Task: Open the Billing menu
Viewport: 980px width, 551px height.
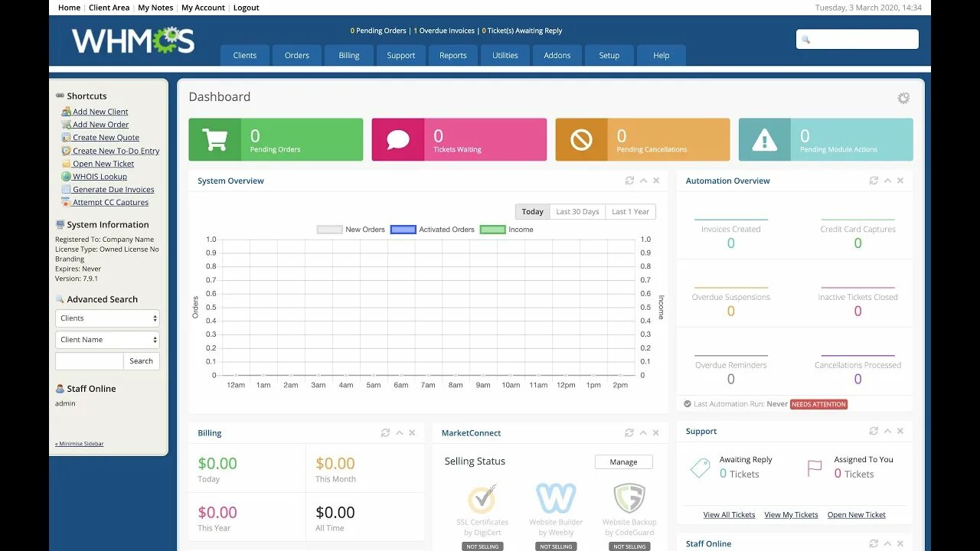Action: coord(349,55)
